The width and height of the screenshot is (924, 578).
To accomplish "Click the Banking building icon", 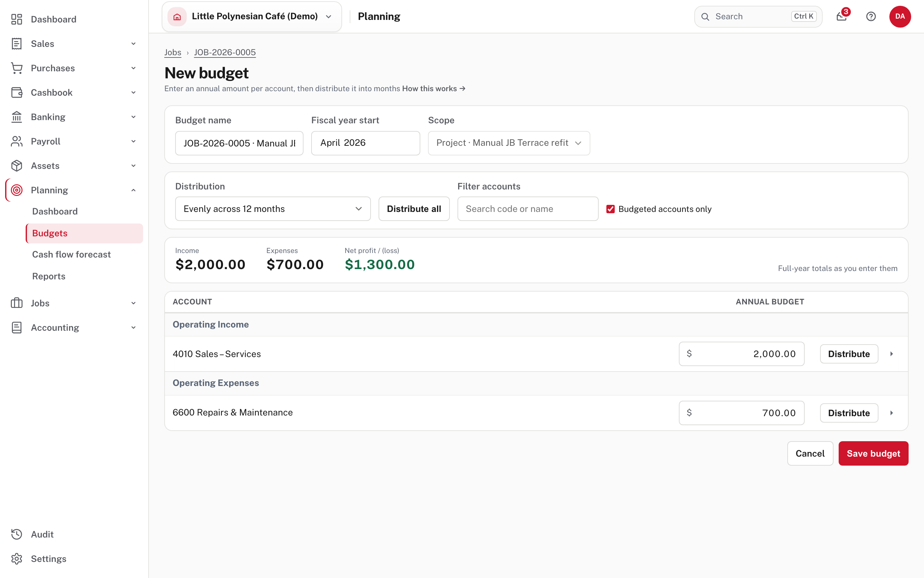I will tap(16, 117).
